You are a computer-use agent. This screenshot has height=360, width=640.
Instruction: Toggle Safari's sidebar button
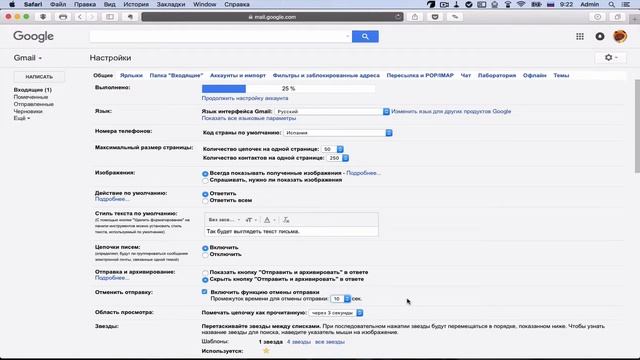[x=110, y=17]
